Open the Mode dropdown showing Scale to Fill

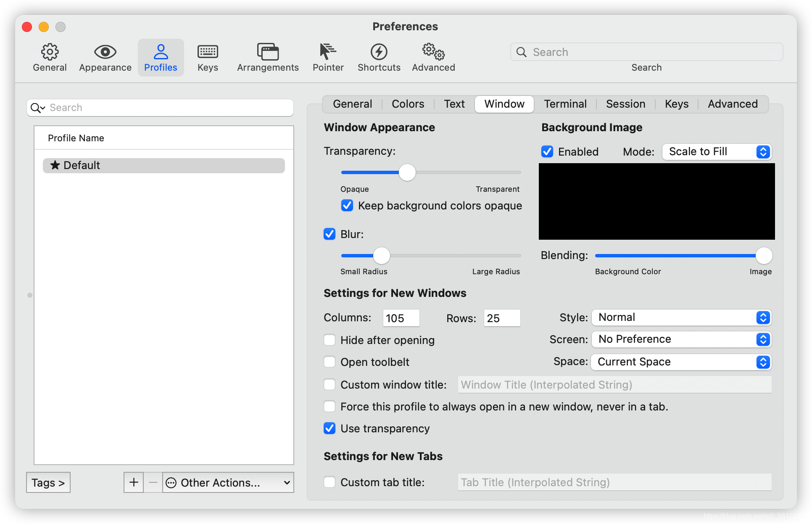point(717,152)
